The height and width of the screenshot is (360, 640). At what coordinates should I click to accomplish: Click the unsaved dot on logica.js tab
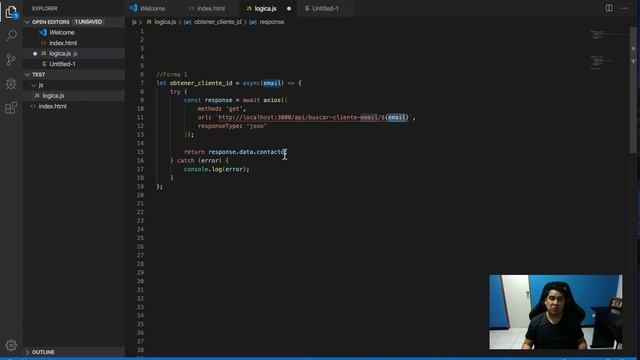289,9
